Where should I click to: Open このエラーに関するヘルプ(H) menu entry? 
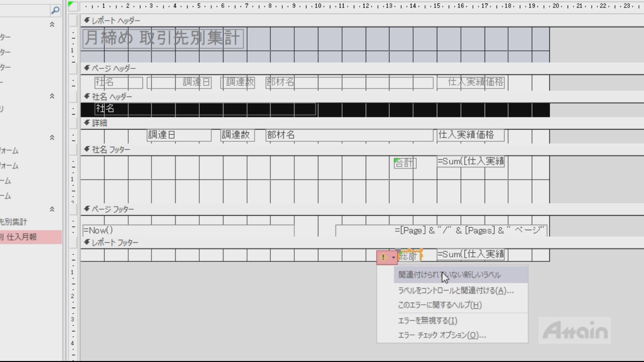(x=439, y=305)
